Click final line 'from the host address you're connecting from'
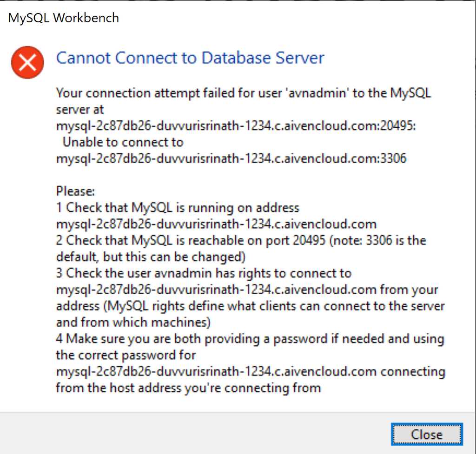 (189, 388)
